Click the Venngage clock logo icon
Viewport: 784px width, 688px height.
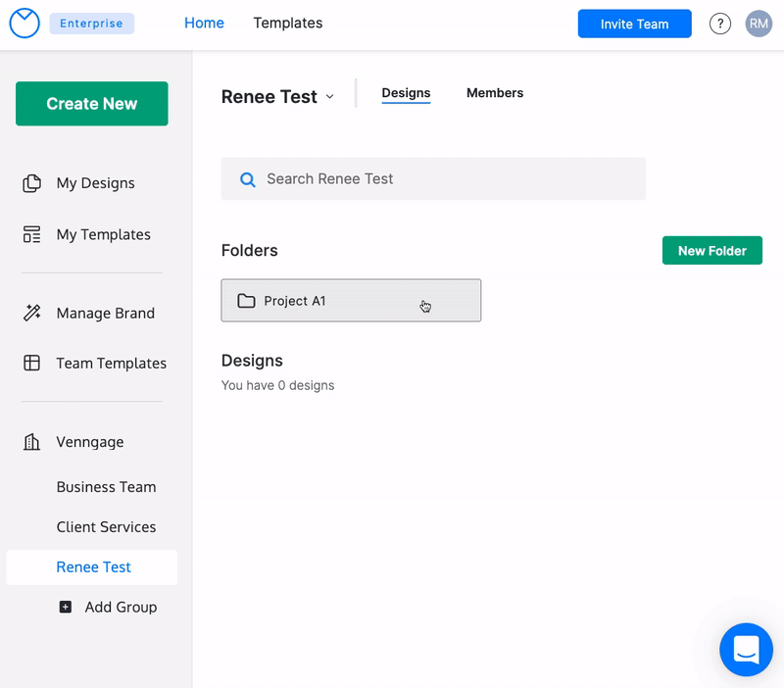click(24, 24)
